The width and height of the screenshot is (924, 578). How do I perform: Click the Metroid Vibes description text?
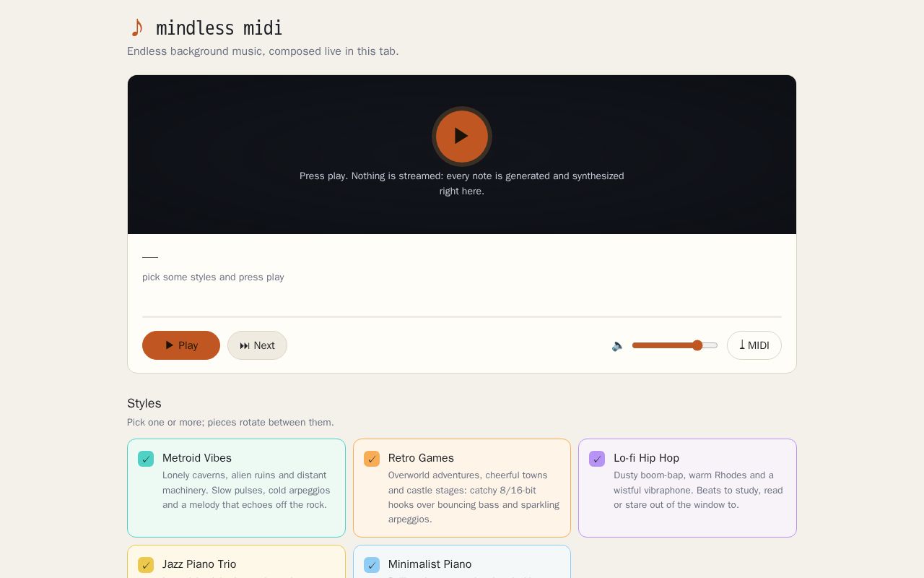tap(246, 490)
